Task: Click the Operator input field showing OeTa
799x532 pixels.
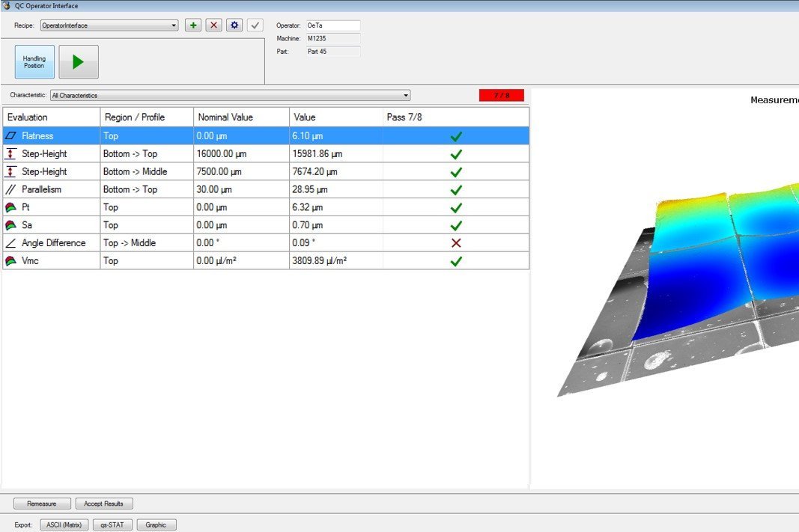Action: pos(333,24)
